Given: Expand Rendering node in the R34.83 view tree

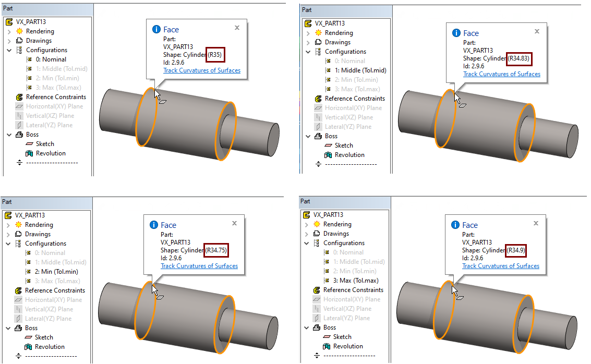Looking at the screenshot, I should 308,33.
